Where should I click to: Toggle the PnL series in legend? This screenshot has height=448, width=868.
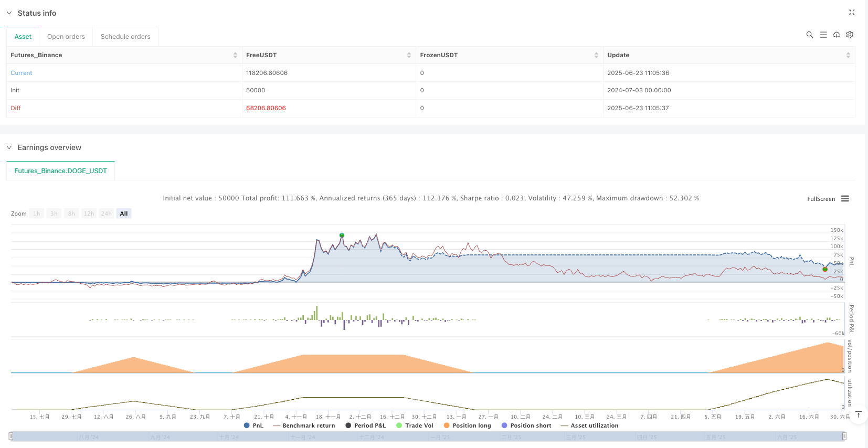pyautogui.click(x=254, y=425)
